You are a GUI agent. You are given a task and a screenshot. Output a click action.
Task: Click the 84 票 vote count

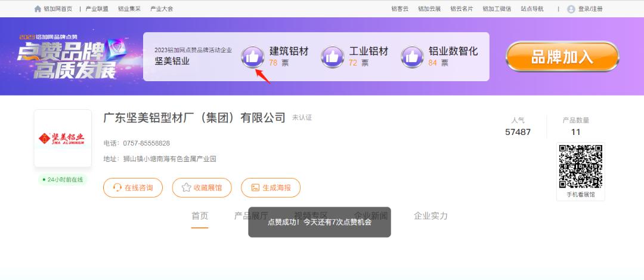click(x=438, y=63)
